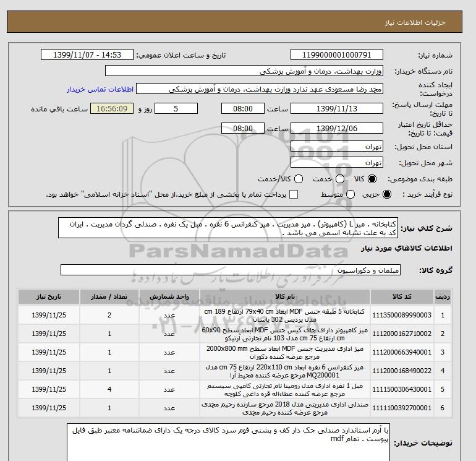Click item code 1112000663940001
Viewport: 476px width, 461px height.
click(402, 352)
